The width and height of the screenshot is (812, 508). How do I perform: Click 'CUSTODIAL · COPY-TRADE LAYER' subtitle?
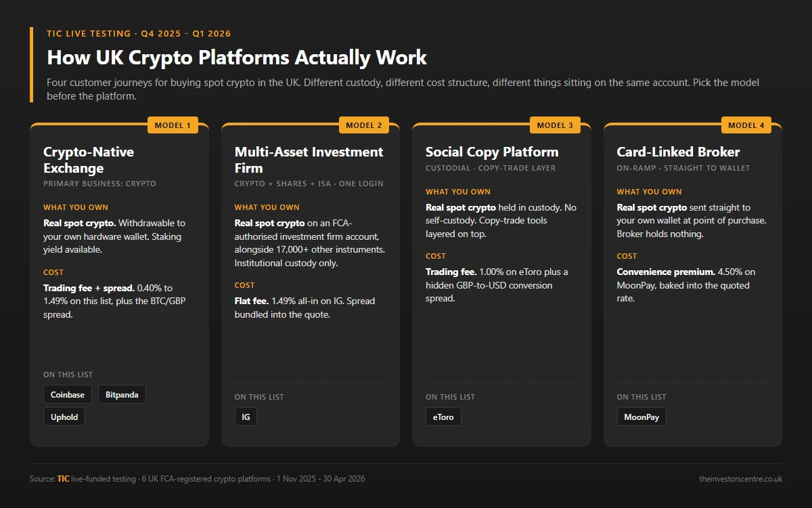[x=491, y=168]
